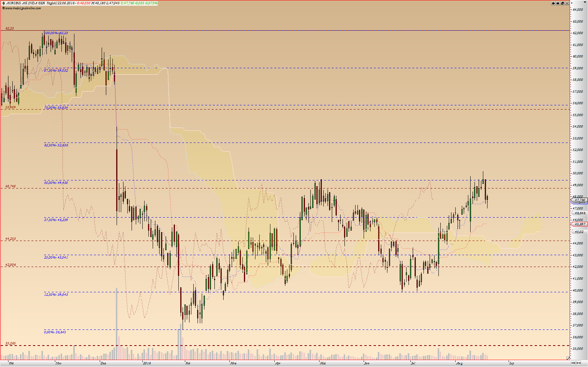Click the right arrow chart navigation button
Viewport: 588px width, 367px height.
(x=558, y=3)
